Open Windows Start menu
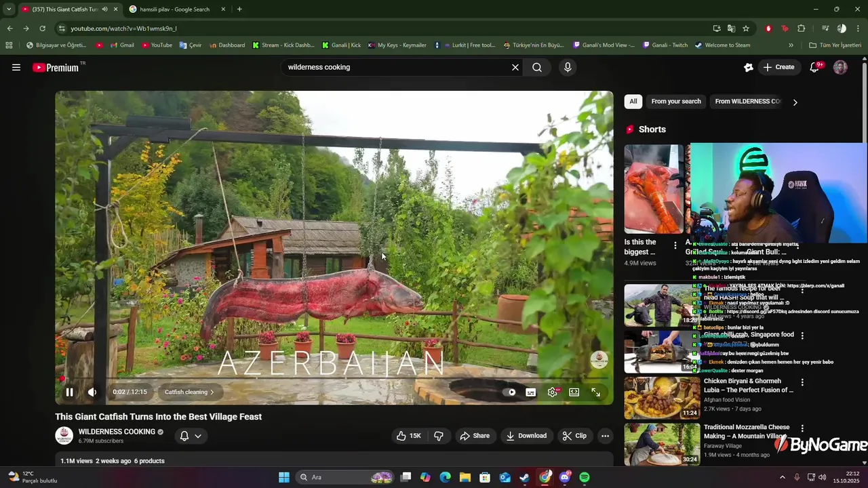The width and height of the screenshot is (868, 488). click(x=284, y=477)
